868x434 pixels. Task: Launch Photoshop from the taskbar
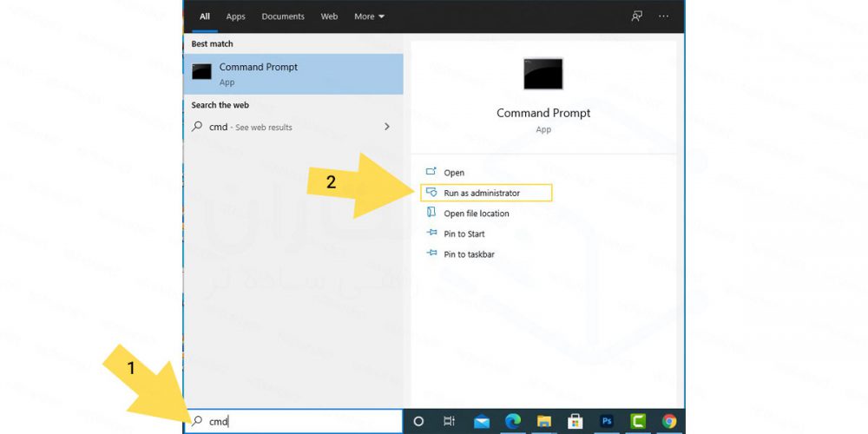[607, 422]
